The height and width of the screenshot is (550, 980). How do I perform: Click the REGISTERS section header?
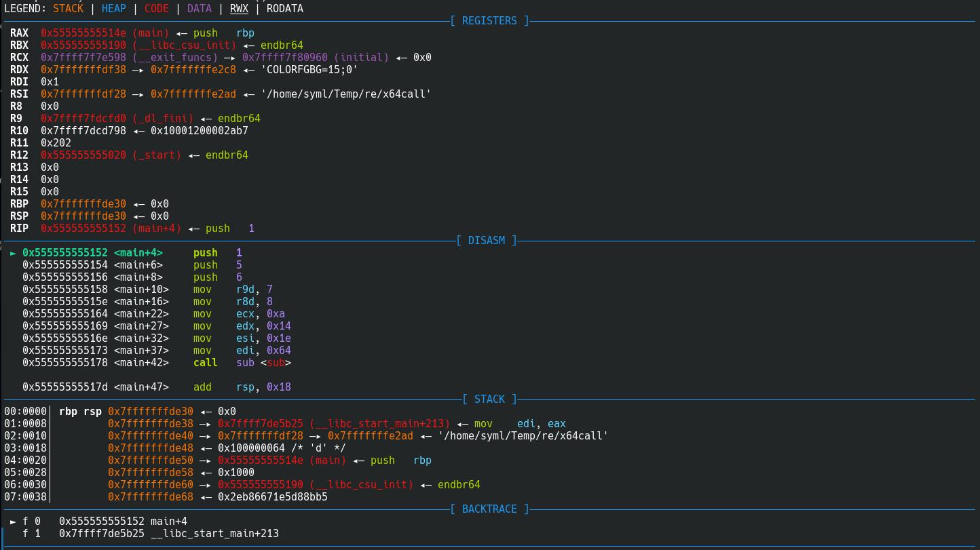(489, 21)
